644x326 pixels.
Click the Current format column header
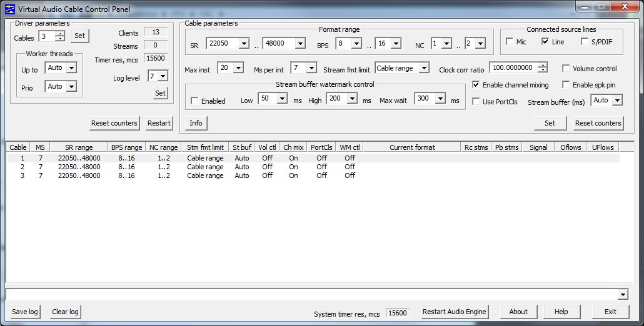412,147
